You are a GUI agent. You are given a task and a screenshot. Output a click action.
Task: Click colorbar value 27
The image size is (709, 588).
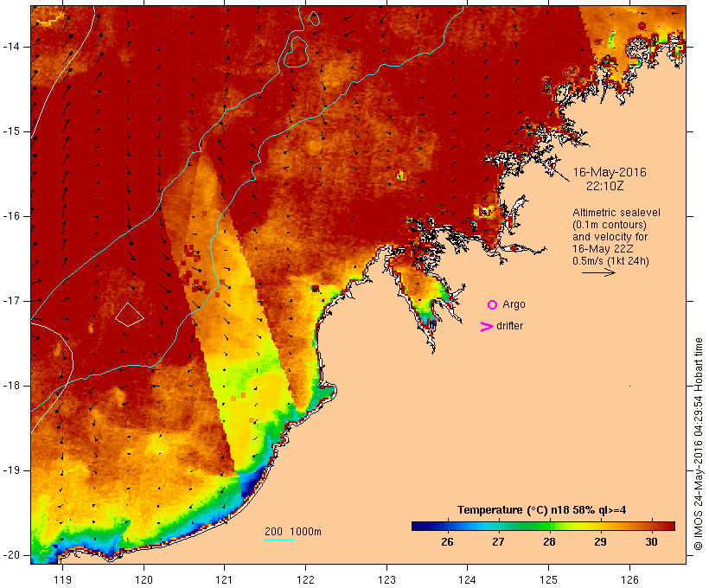coord(498,542)
